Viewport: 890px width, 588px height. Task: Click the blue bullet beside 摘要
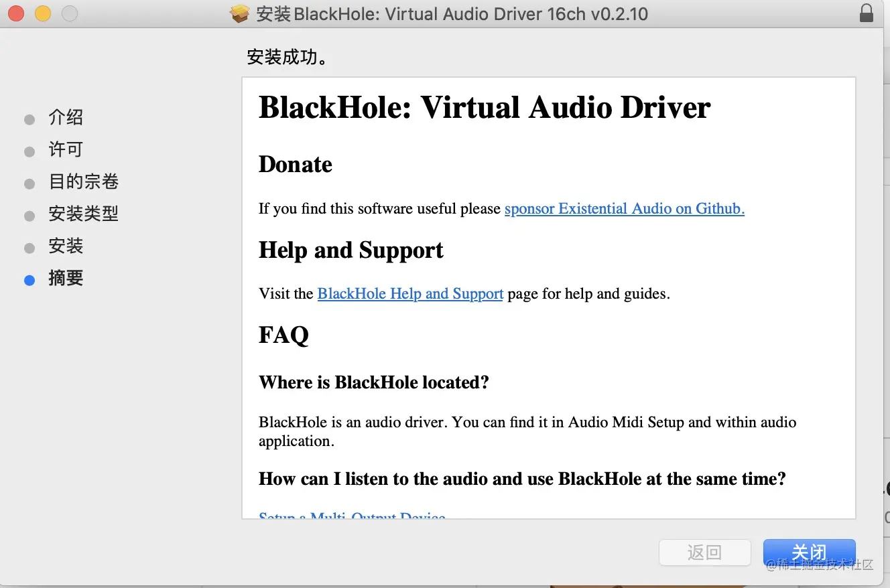(29, 281)
